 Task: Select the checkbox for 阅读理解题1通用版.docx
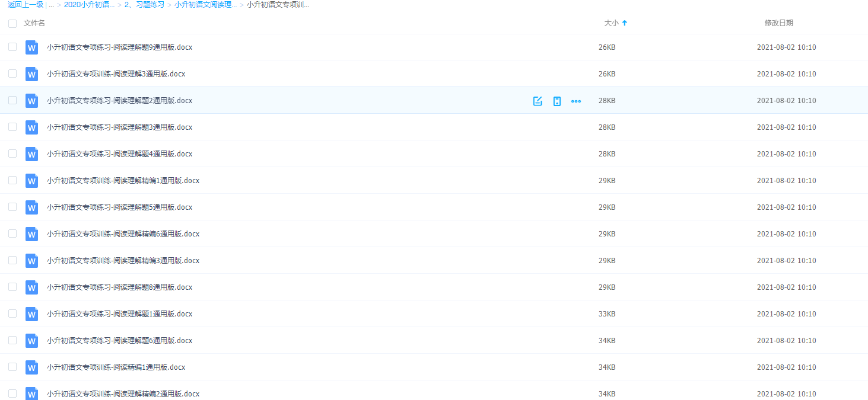[12, 313]
